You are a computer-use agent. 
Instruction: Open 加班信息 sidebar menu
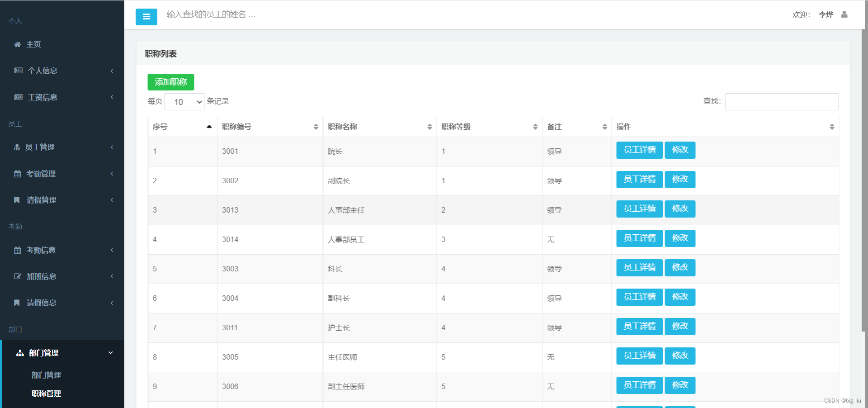62,276
